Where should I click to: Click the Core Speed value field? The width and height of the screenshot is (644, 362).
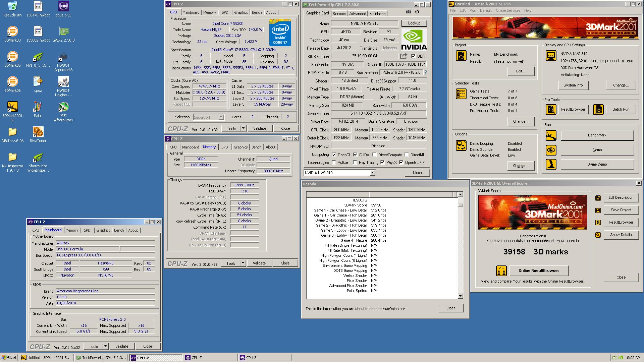(x=209, y=86)
